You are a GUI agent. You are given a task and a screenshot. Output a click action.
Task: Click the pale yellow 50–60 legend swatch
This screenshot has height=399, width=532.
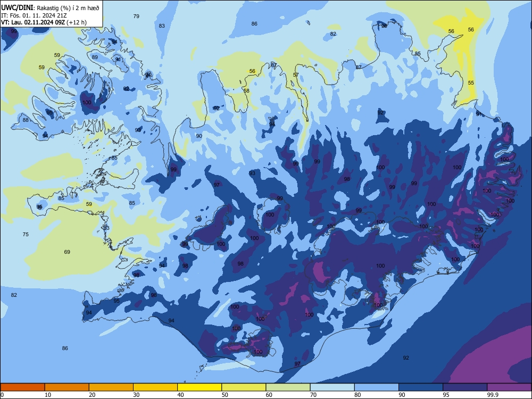[x=244, y=387]
